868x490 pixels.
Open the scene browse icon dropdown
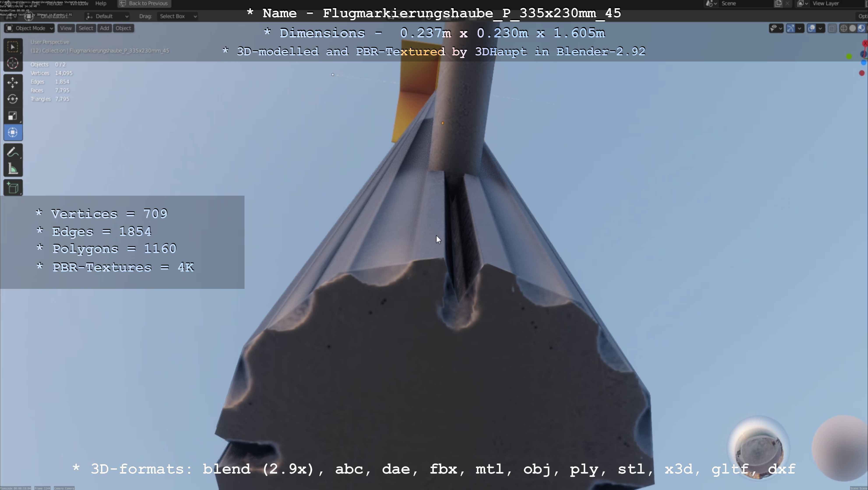pos(711,3)
